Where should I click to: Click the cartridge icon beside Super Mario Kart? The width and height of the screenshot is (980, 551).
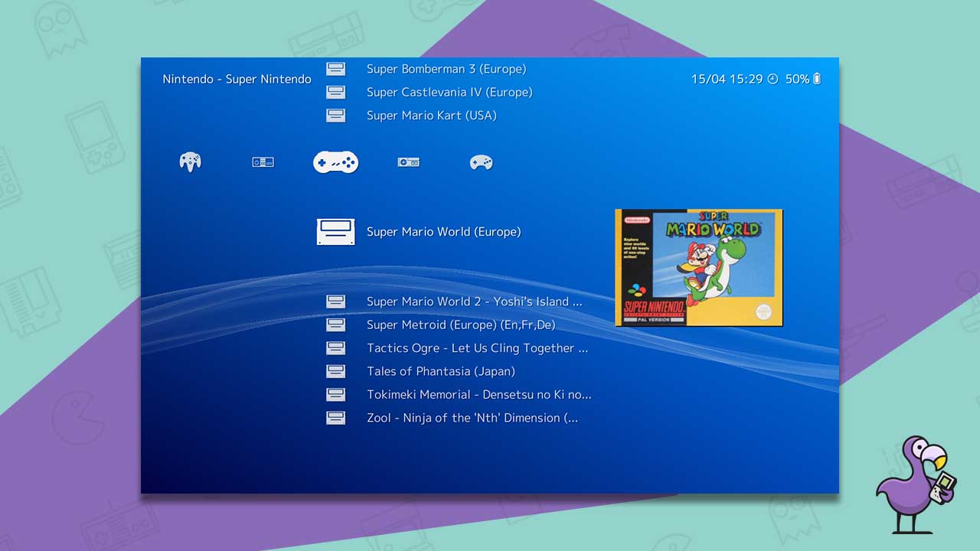click(x=335, y=115)
